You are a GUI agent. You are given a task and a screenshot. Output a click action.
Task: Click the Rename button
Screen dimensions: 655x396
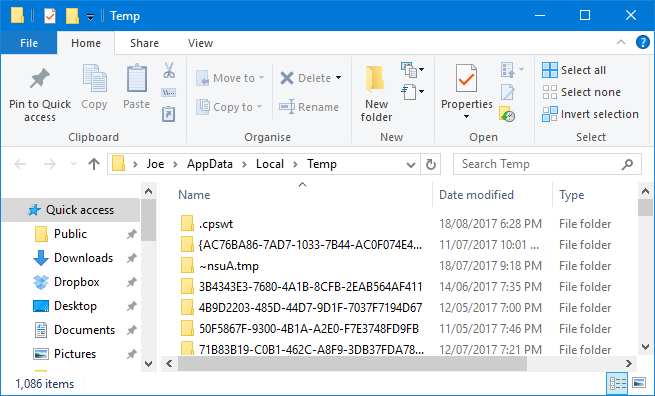309,107
